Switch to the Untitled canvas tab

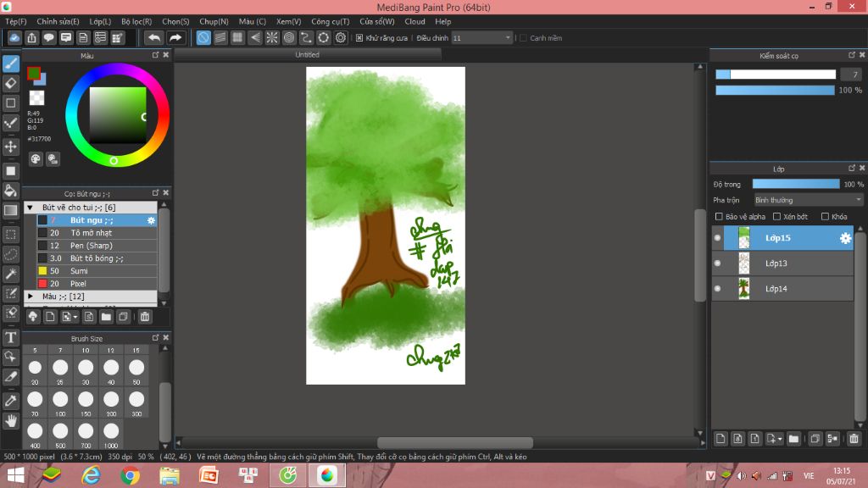pyautogui.click(x=307, y=55)
